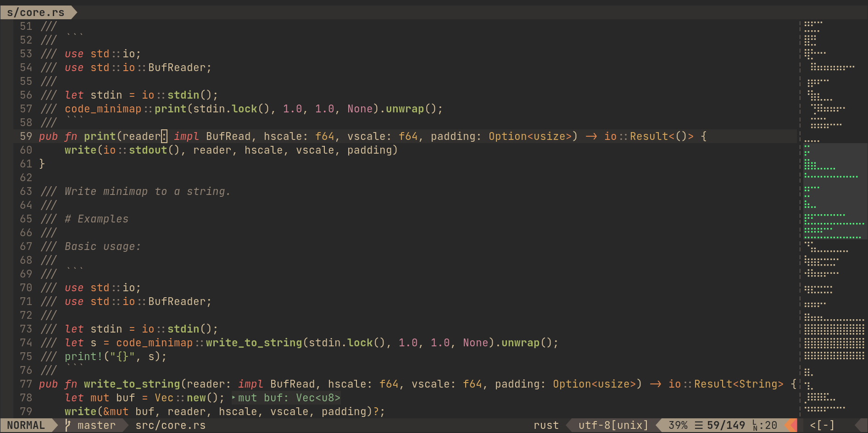Click the dark chevron between rust and utf-8 segments
Viewport: 868px width, 433px height.
(x=568, y=425)
